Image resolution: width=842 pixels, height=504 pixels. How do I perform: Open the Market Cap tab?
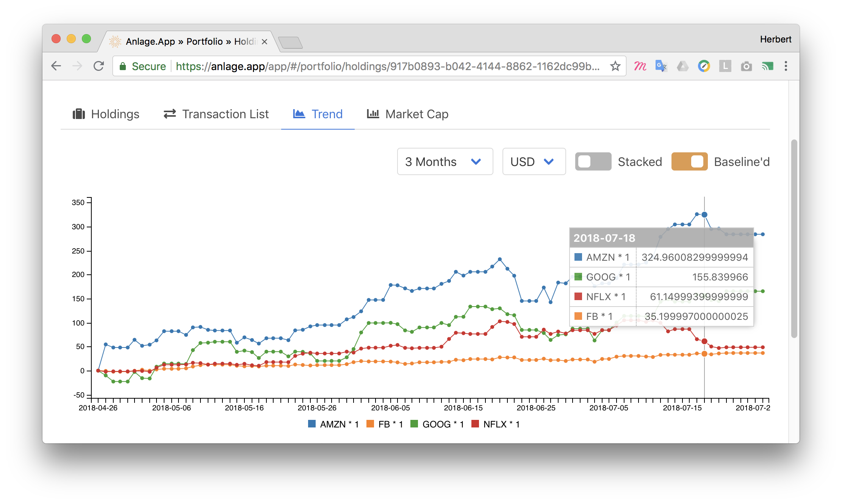(x=407, y=114)
